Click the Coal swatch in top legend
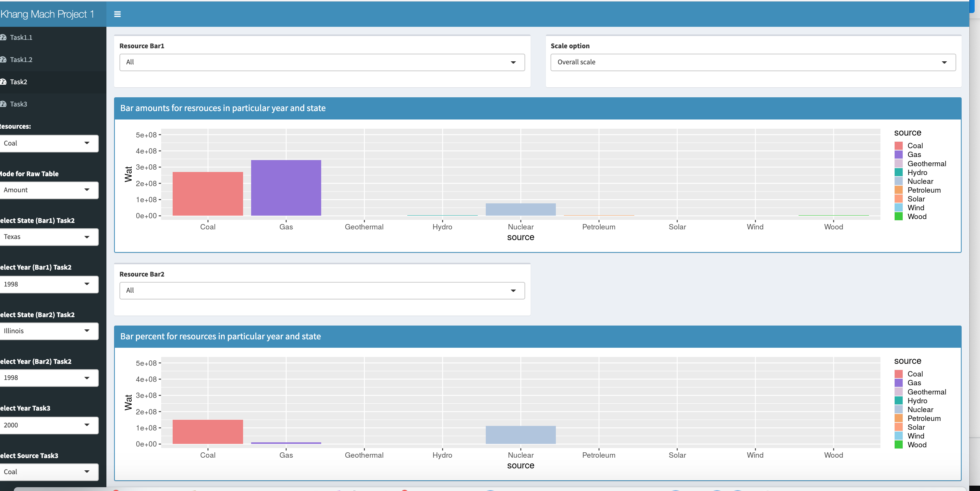The width and height of the screenshot is (980, 491). point(898,146)
